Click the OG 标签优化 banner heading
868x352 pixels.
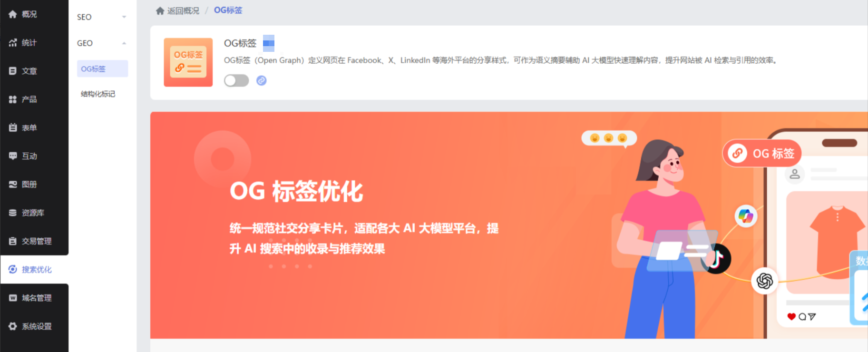tap(296, 191)
